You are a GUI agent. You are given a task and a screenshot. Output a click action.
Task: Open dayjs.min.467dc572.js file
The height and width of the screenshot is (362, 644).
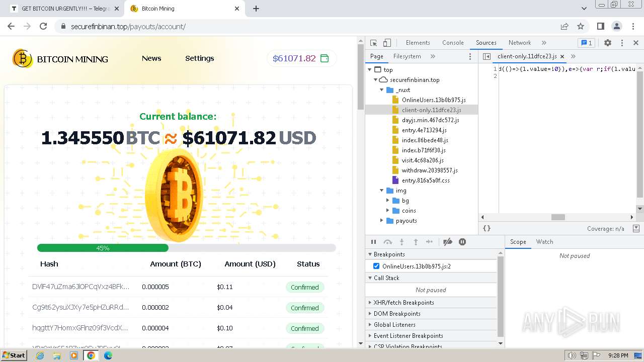click(430, 120)
